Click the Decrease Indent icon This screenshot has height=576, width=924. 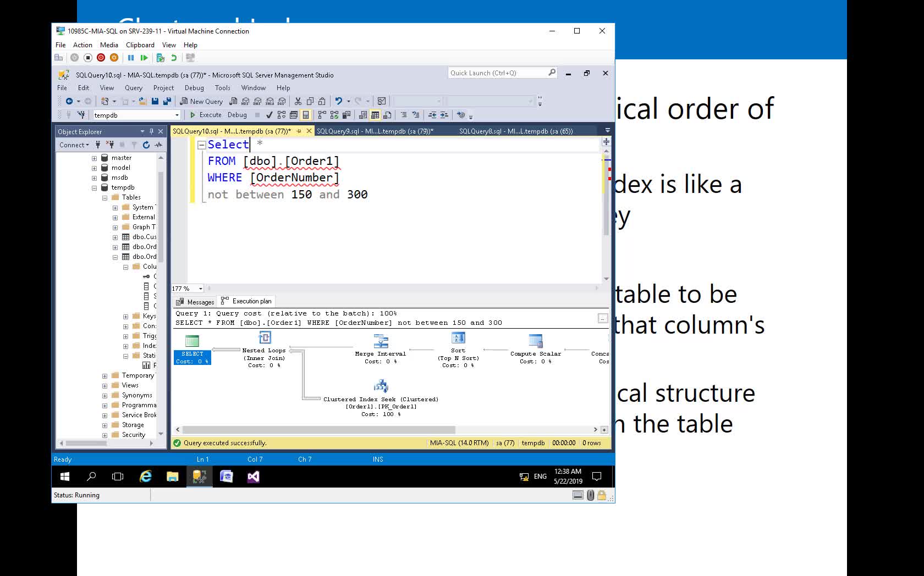pos(432,115)
